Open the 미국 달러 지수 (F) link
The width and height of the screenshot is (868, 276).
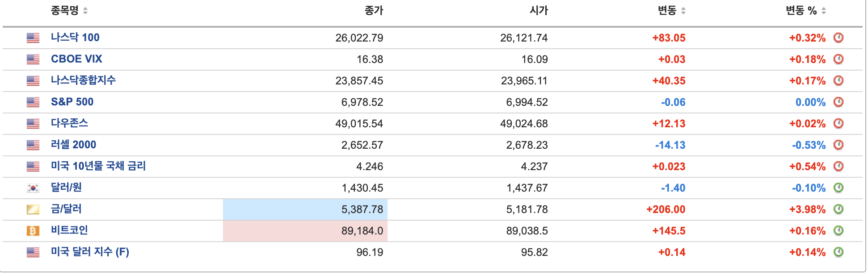pyautogui.click(x=90, y=252)
